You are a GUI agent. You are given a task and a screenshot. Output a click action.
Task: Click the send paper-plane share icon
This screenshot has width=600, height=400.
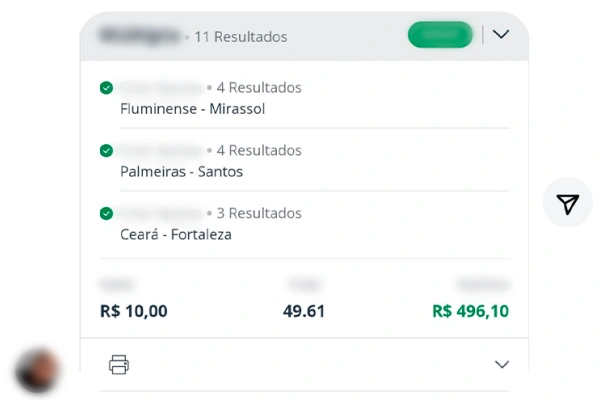pos(567,203)
